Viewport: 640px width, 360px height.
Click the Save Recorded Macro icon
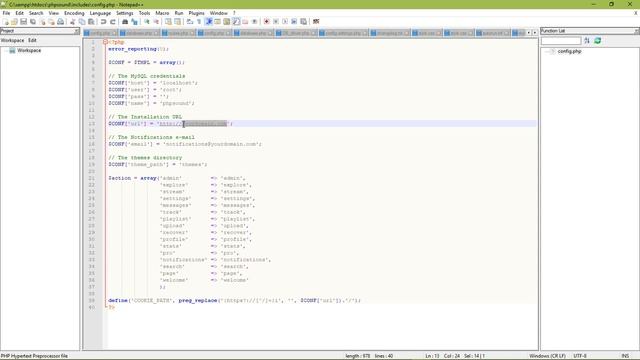click(303, 22)
